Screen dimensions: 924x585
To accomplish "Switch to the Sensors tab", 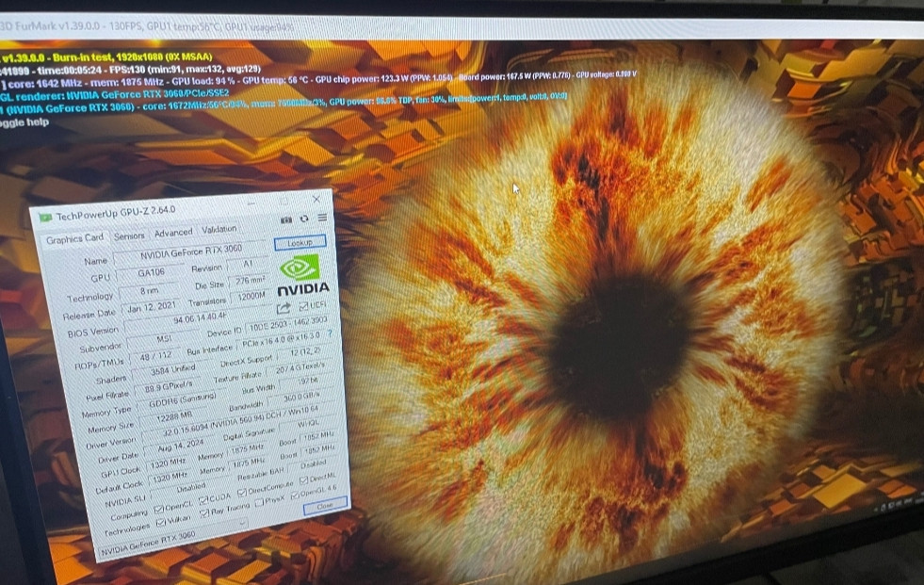I will (x=129, y=236).
